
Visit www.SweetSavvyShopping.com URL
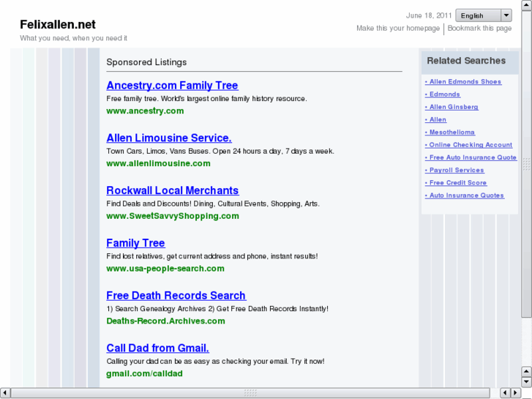173,216
